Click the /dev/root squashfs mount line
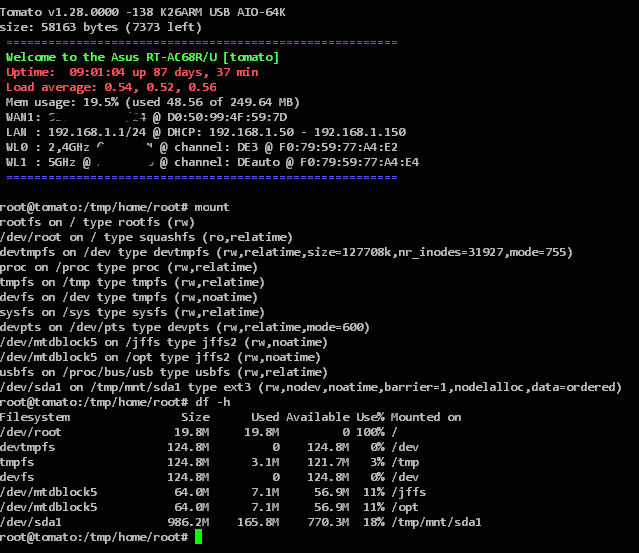639x553 pixels. pyautogui.click(x=146, y=238)
